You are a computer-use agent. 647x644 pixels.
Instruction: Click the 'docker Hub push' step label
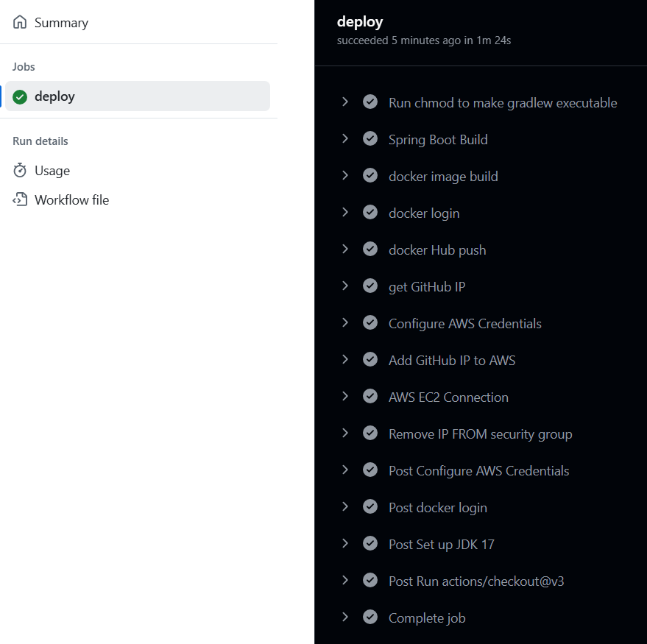click(x=437, y=250)
